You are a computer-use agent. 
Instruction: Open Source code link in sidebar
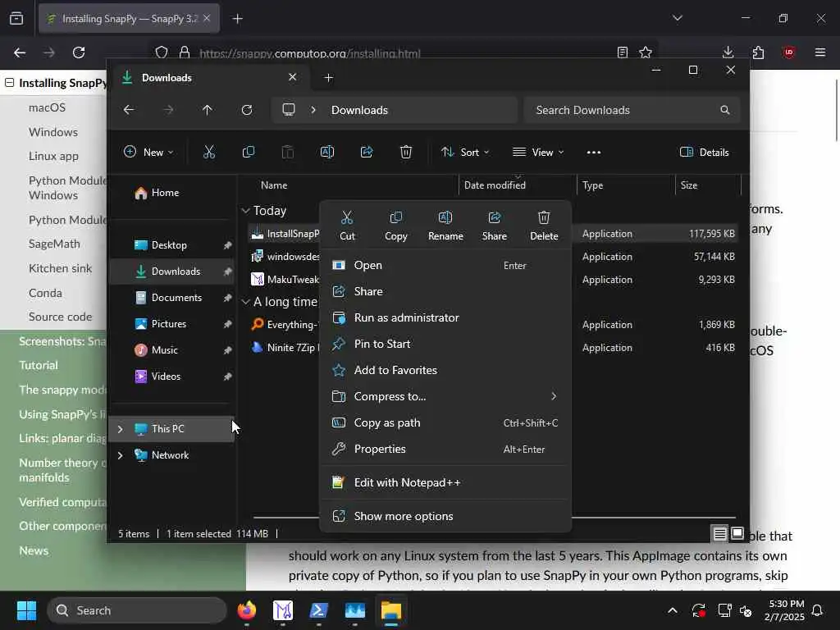pyautogui.click(x=60, y=317)
